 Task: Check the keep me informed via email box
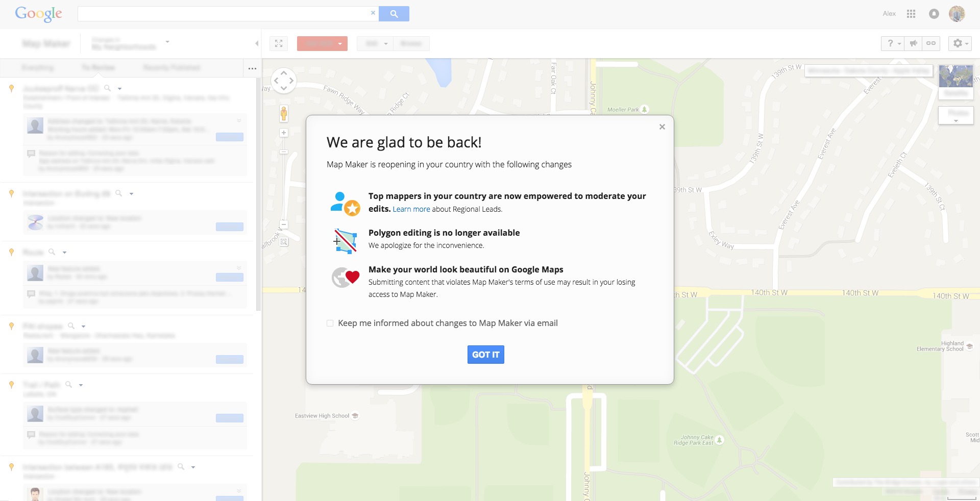click(330, 323)
